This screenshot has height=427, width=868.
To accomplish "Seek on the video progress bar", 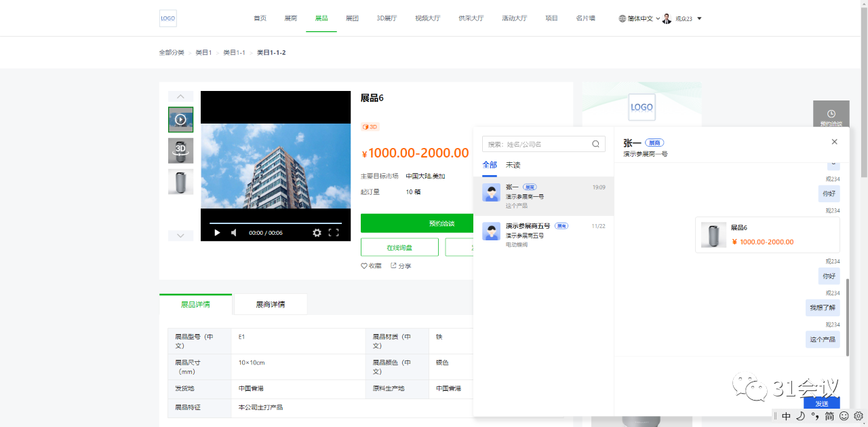I will click(275, 223).
